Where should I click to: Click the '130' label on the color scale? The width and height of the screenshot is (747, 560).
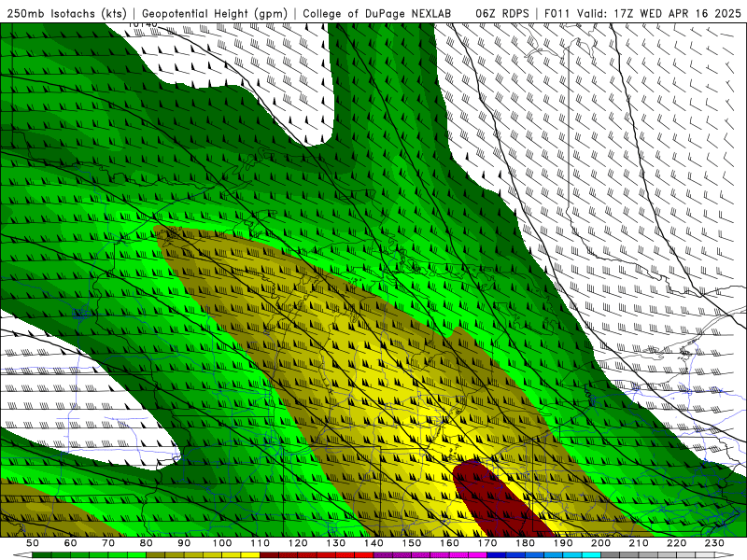click(x=336, y=543)
